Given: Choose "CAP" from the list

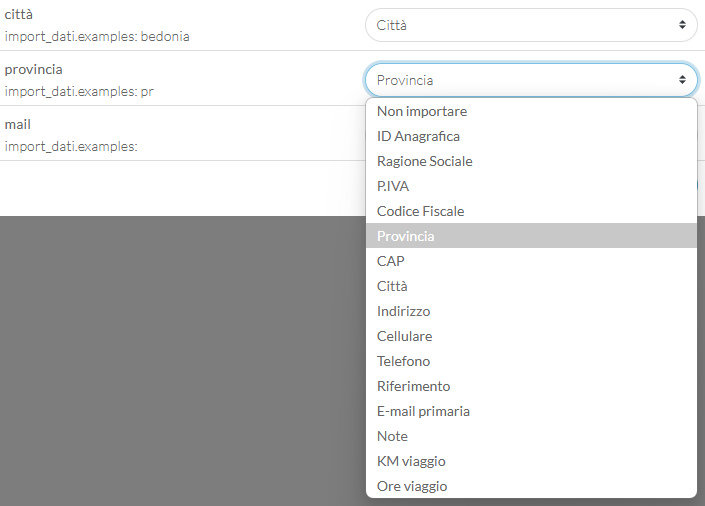Looking at the screenshot, I should [x=531, y=261].
